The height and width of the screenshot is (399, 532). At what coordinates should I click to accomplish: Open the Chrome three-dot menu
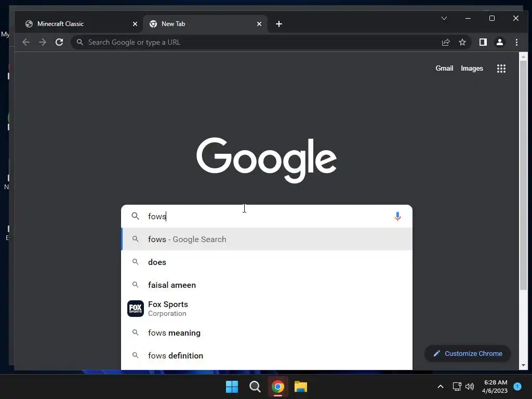[x=516, y=43]
